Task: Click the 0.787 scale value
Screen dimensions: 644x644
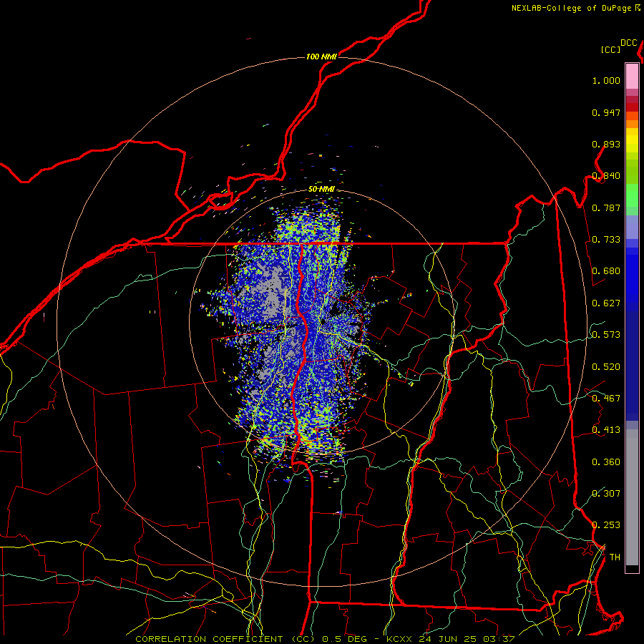Action: [606, 208]
